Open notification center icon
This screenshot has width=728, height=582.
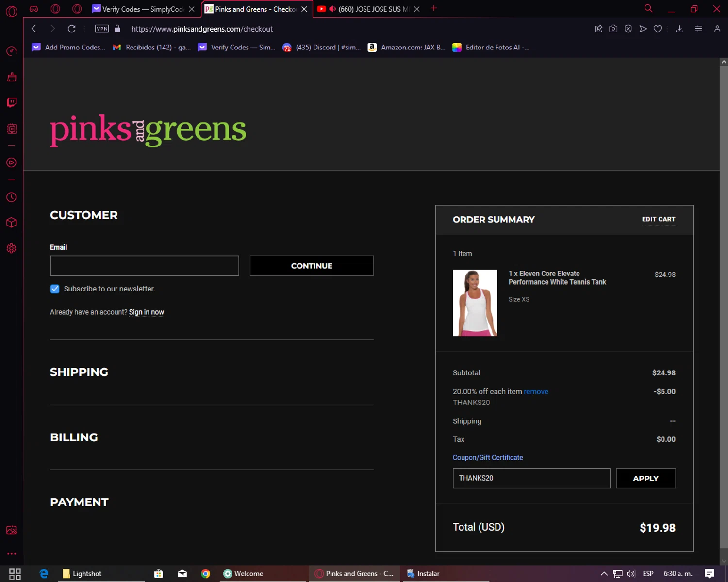tap(710, 574)
